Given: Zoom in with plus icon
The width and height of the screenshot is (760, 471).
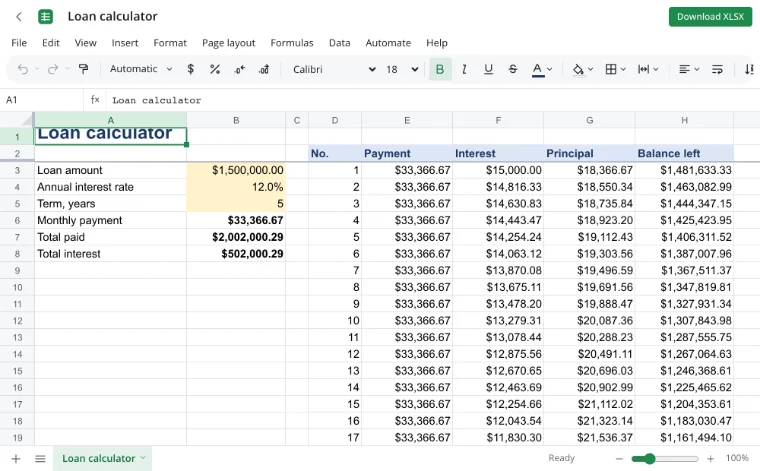Looking at the screenshot, I should coord(711,458).
